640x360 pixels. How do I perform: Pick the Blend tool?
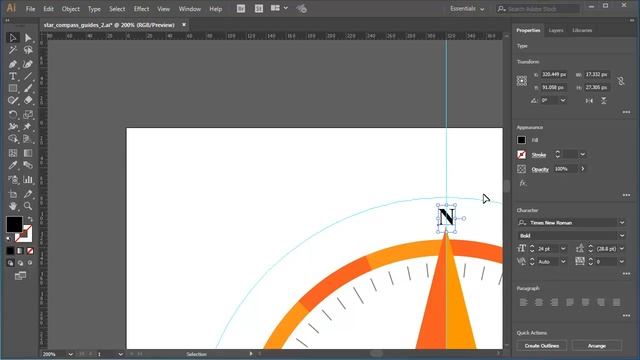(x=28, y=165)
